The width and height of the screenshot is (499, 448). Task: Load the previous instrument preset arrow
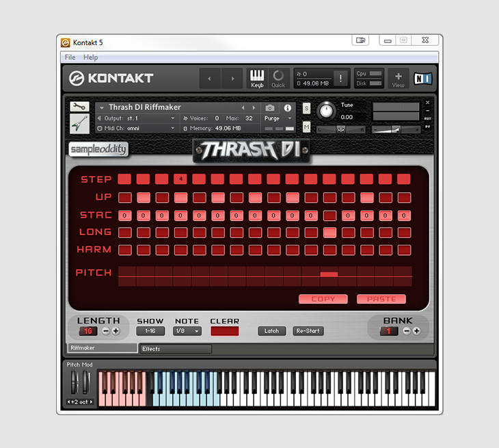(243, 108)
